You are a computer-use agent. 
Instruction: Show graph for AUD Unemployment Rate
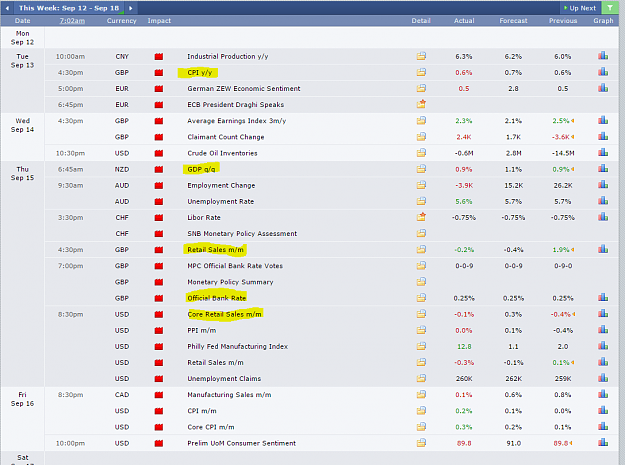point(603,201)
